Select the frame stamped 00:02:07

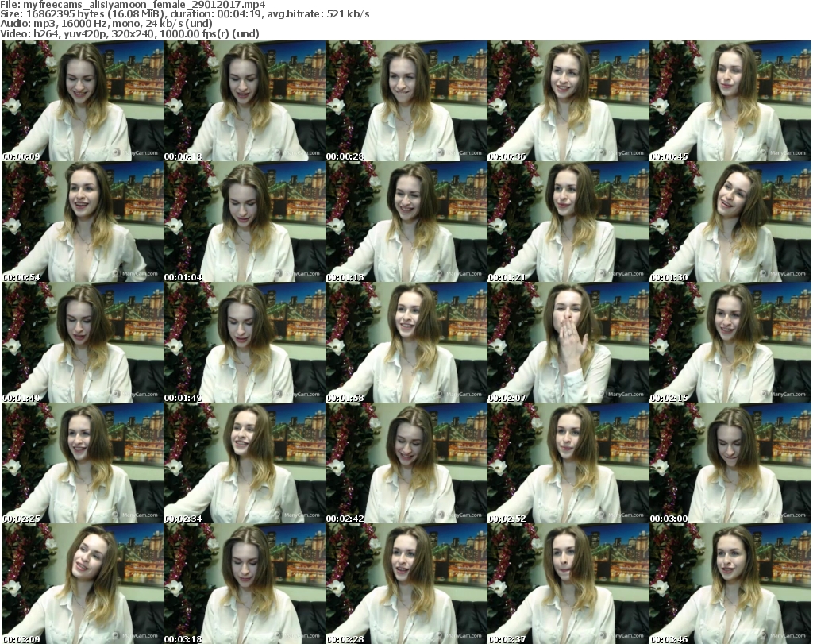(x=568, y=343)
